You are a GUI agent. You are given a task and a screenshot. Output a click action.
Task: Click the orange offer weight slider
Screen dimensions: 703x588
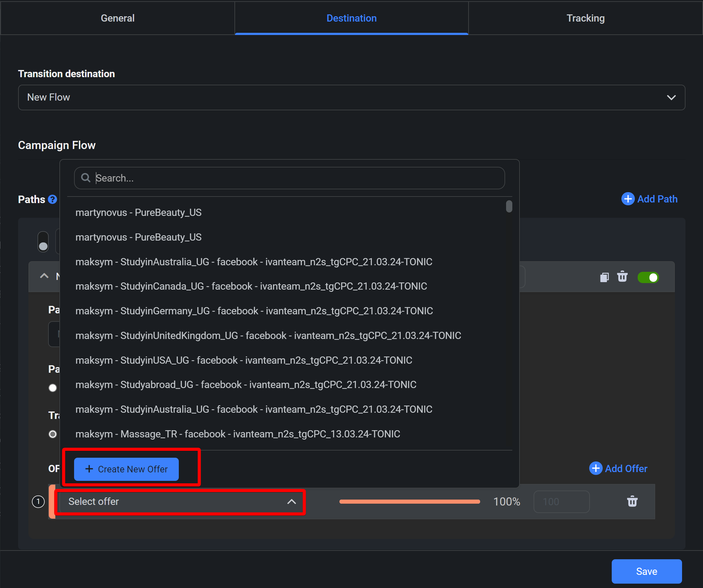[x=409, y=501]
